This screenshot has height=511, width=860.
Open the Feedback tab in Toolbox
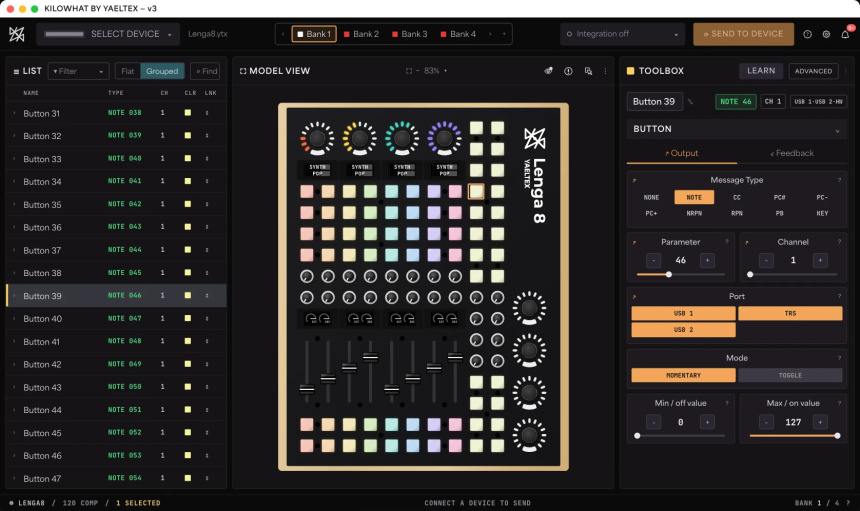[791, 153]
